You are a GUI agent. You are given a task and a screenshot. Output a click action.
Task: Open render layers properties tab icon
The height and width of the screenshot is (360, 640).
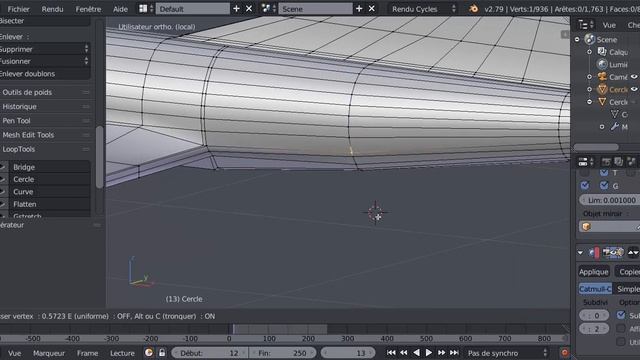(x=619, y=162)
